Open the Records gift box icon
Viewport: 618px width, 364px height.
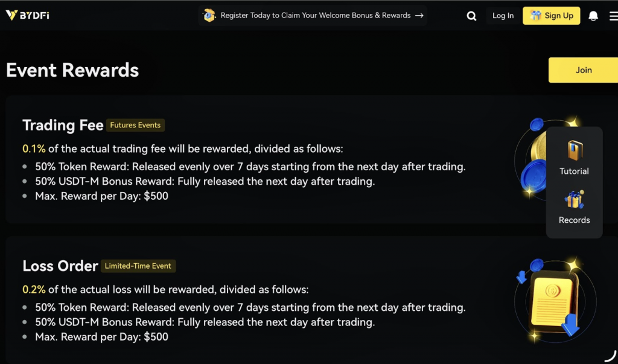[574, 200]
